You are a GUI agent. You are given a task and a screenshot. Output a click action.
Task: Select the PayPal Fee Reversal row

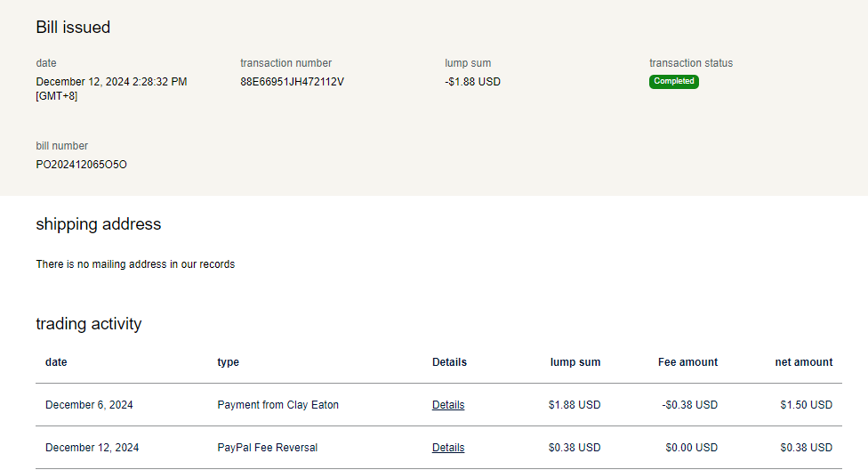(x=267, y=448)
